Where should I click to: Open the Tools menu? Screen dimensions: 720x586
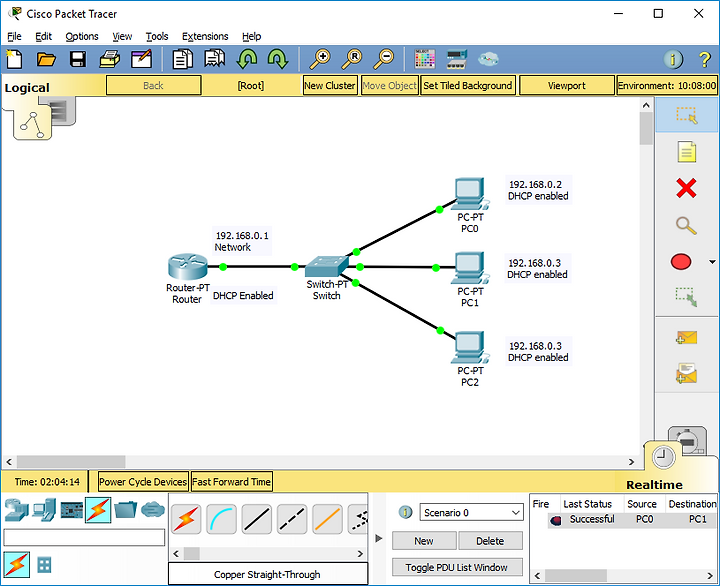tap(157, 36)
